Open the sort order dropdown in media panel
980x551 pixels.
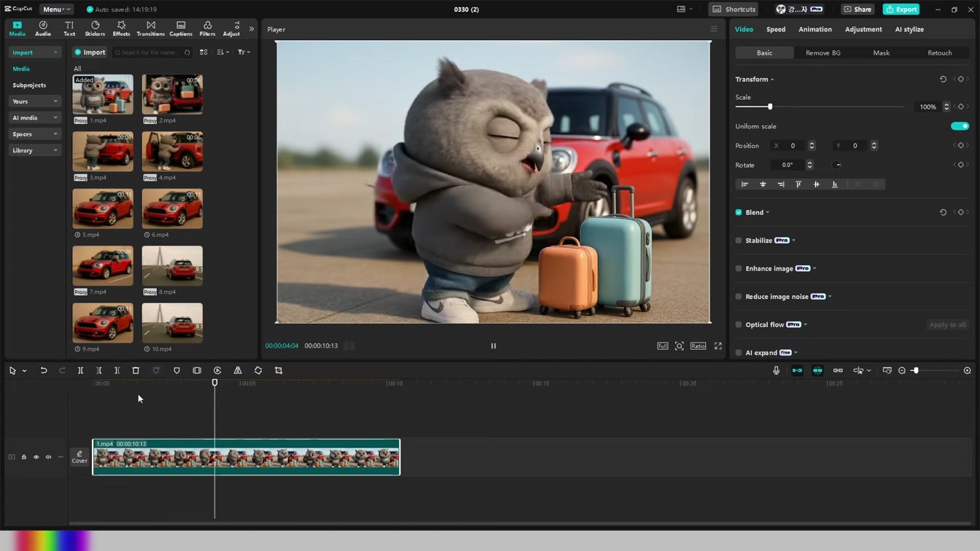click(223, 52)
